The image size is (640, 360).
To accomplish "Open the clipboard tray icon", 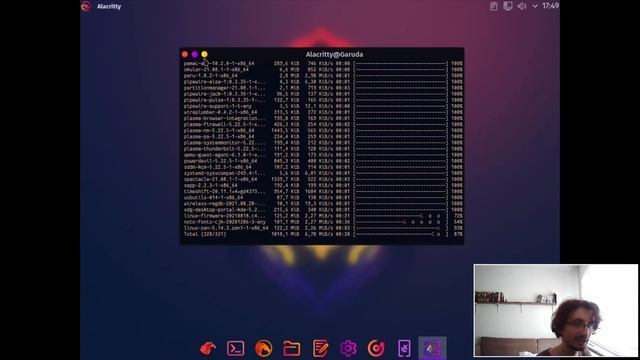I will pos(493,6).
